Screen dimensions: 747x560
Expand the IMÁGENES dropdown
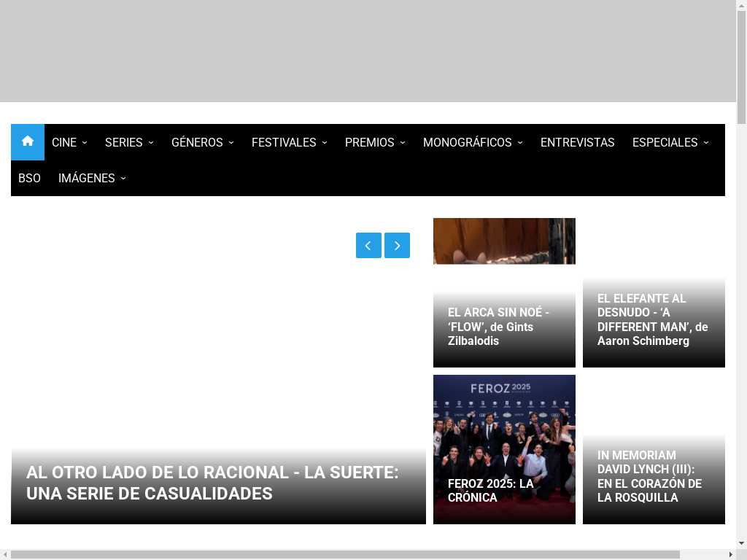pyautogui.click(x=92, y=178)
